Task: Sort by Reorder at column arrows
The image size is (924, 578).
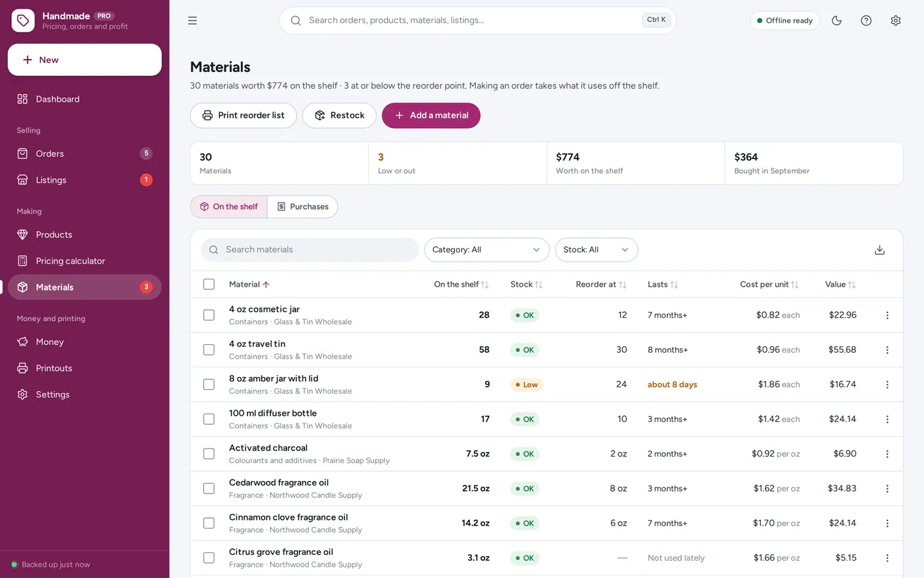Action: click(x=622, y=285)
